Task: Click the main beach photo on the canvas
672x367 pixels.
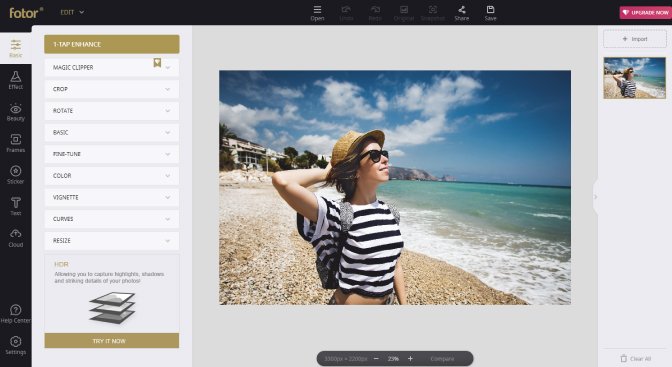Action: (x=395, y=187)
